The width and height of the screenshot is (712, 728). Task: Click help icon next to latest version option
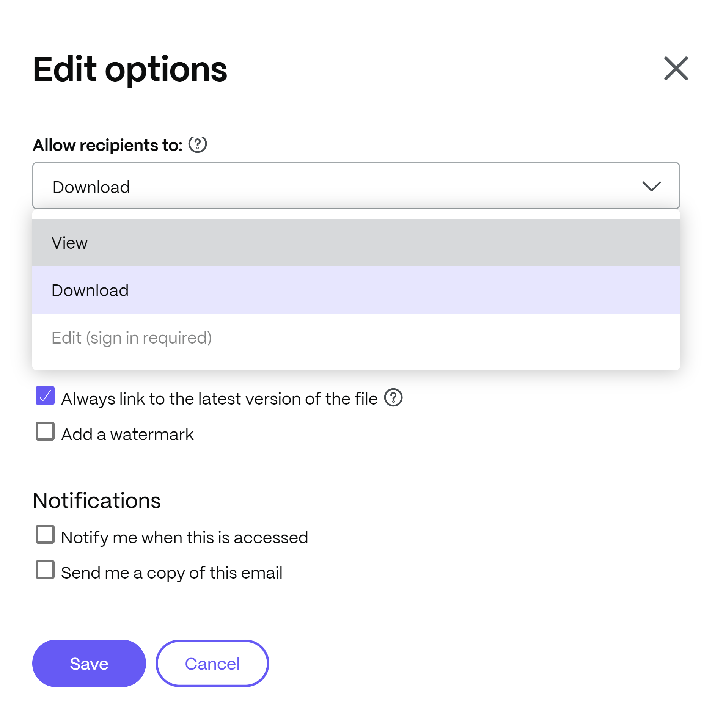[x=393, y=397]
